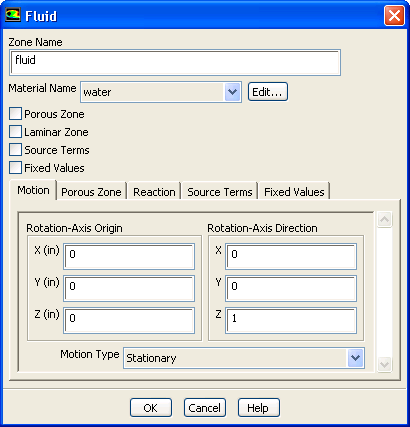Open Help for the Fluid dialog
Screen dimensions: 410x427
259,408
